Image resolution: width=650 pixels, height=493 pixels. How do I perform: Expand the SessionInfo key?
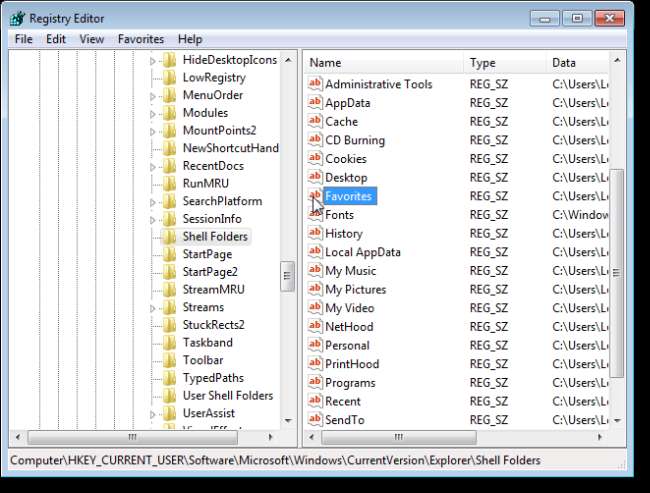[x=153, y=220]
